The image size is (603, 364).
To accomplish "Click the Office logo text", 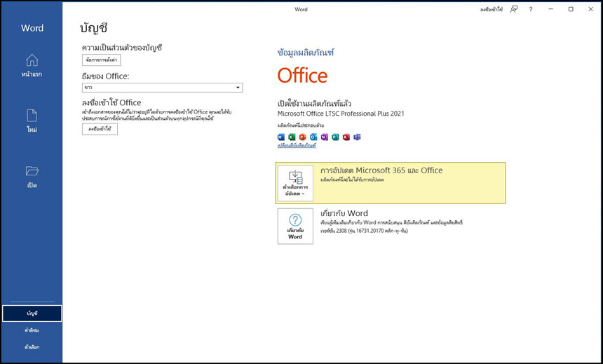I will tap(302, 76).
